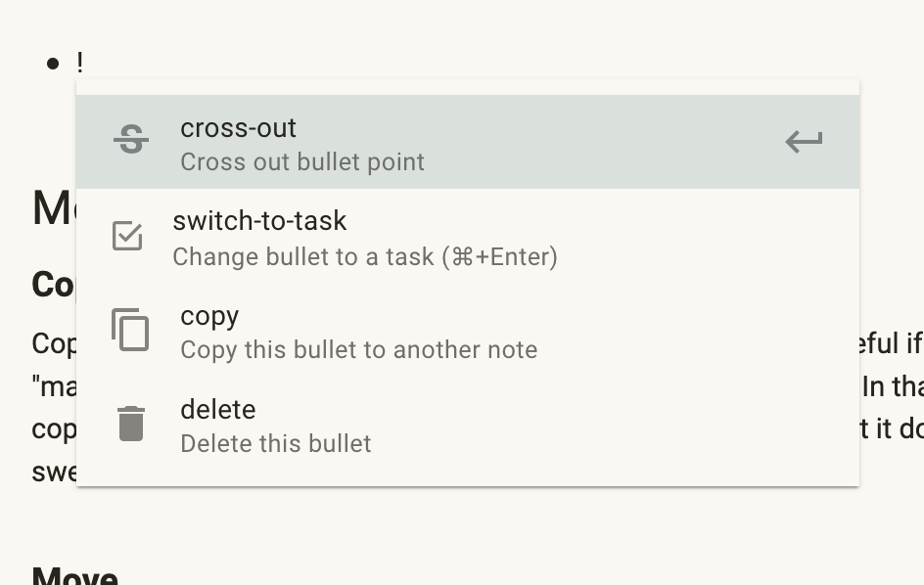
Task: Click the switch-to-task checkbox icon
Action: click(127, 236)
